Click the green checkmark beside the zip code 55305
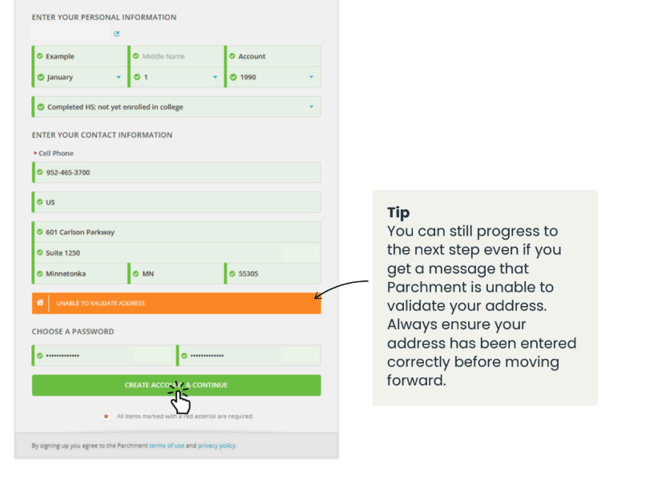The image size is (670, 480). (x=232, y=274)
